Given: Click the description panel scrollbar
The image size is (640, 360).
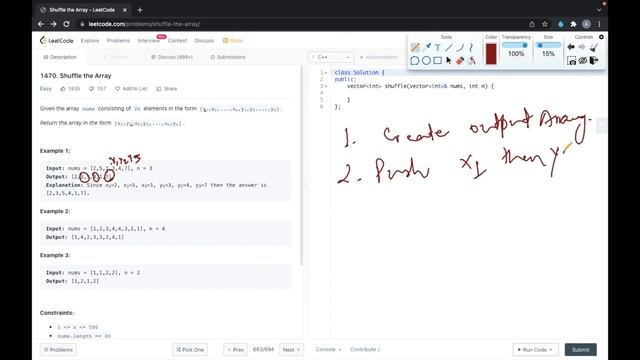Looking at the screenshot, I should point(302,167).
